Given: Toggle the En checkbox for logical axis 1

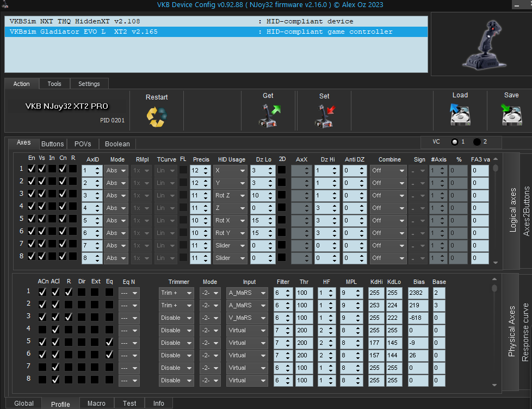Looking at the screenshot, I should pos(32,170).
